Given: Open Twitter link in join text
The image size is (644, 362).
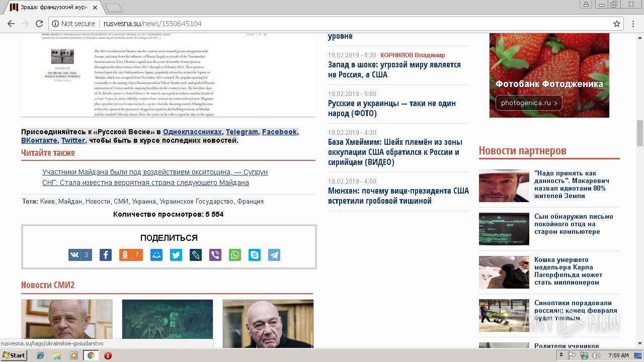Looking at the screenshot, I should 73,140.
